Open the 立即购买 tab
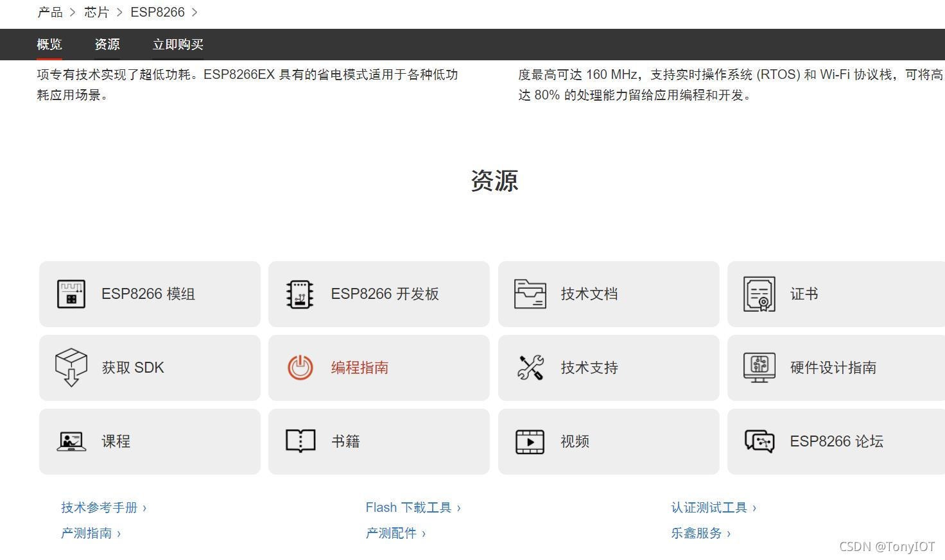This screenshot has width=945, height=560. click(178, 44)
